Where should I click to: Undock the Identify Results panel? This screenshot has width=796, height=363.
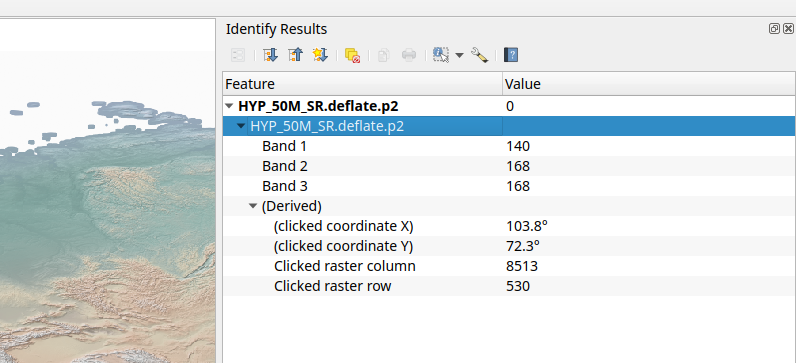pyautogui.click(x=774, y=29)
